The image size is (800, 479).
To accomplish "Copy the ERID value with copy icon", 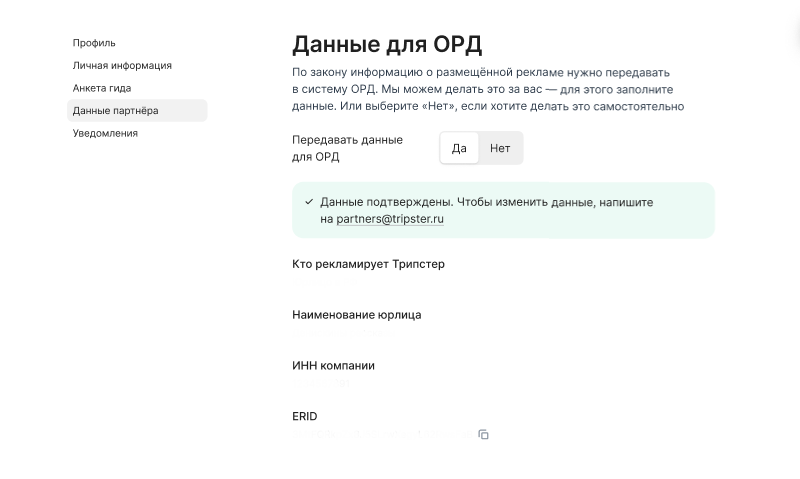I will coord(483,435).
